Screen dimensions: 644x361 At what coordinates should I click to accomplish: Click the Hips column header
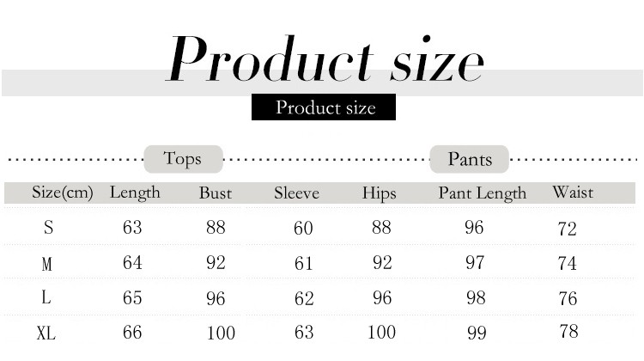click(379, 193)
